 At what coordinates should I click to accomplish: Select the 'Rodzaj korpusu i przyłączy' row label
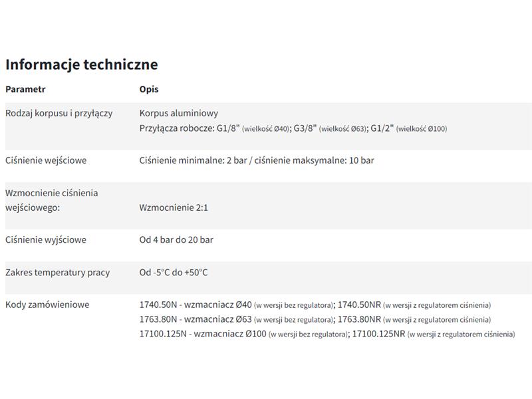[59, 113]
